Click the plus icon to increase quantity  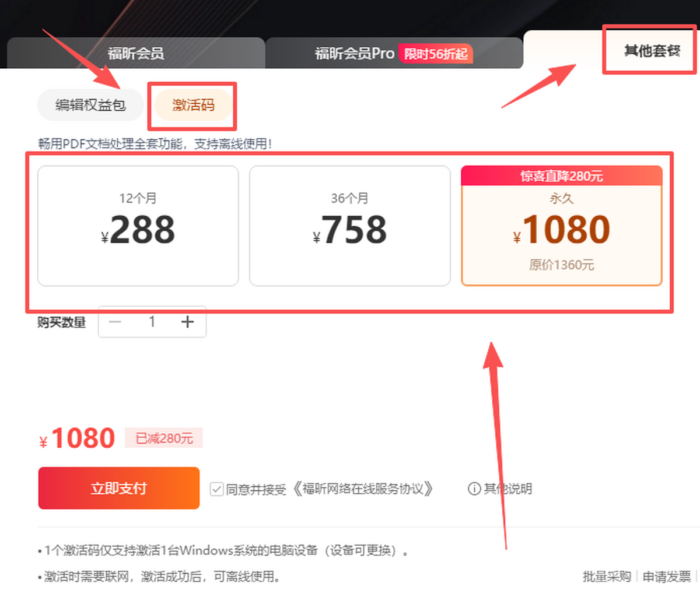[x=188, y=321]
